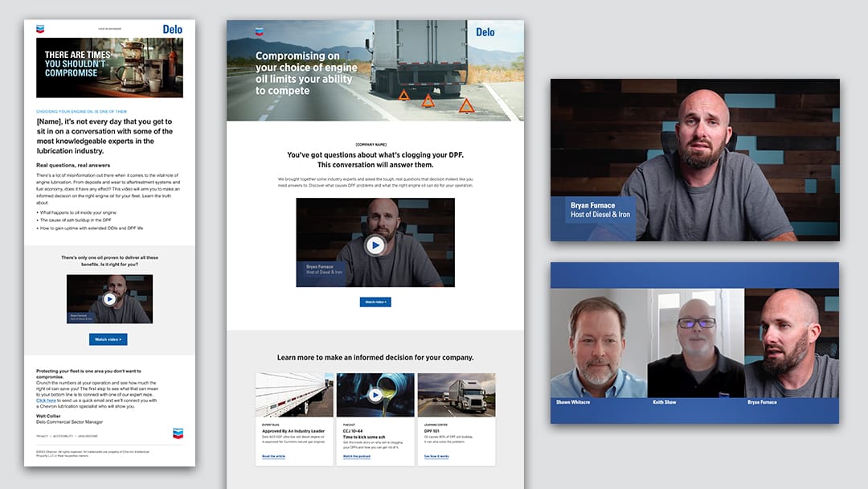Click the 'Choosing your engine oil' blue tagline
The width and height of the screenshot is (868, 489).
[81, 111]
